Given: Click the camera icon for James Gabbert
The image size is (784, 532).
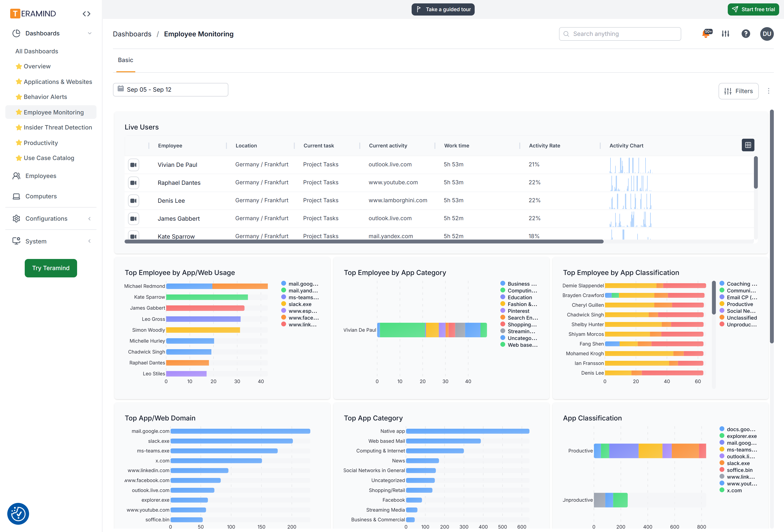Looking at the screenshot, I should point(133,218).
